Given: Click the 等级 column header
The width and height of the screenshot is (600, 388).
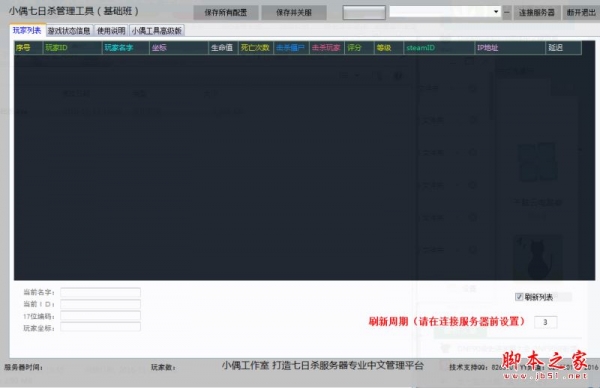Looking at the screenshot, I should pyautogui.click(x=389, y=48).
